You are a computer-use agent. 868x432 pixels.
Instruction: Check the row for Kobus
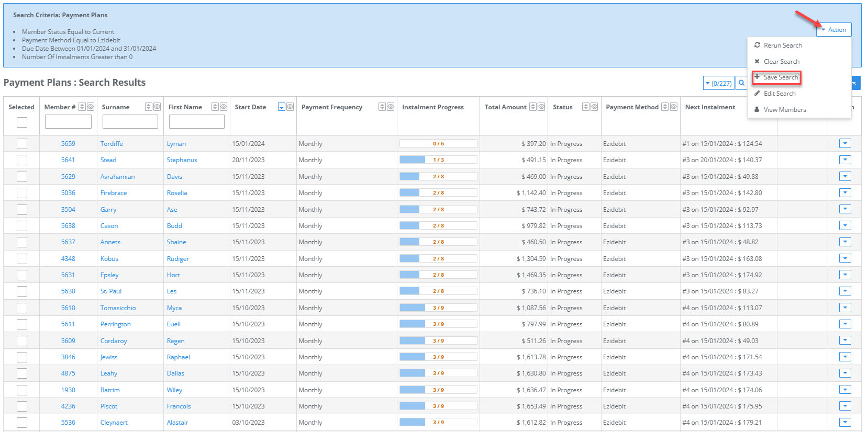pyautogui.click(x=22, y=259)
